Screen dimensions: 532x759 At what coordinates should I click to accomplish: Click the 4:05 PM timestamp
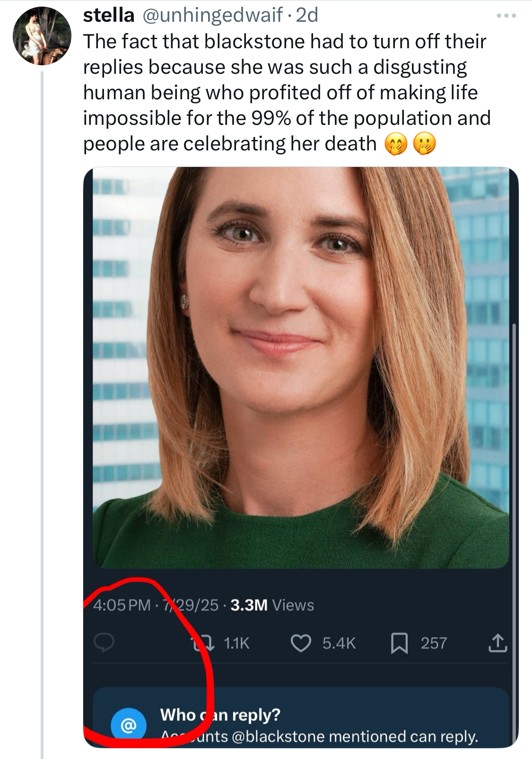click(122, 605)
